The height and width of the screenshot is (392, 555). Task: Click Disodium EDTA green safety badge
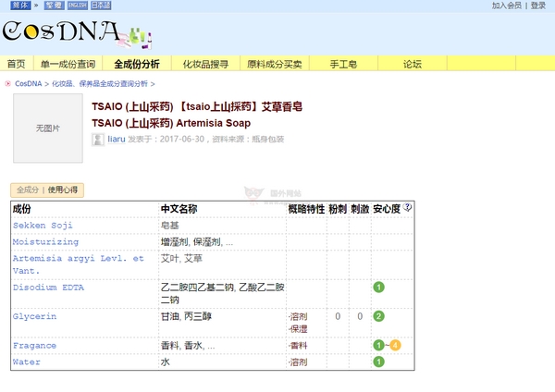378,288
